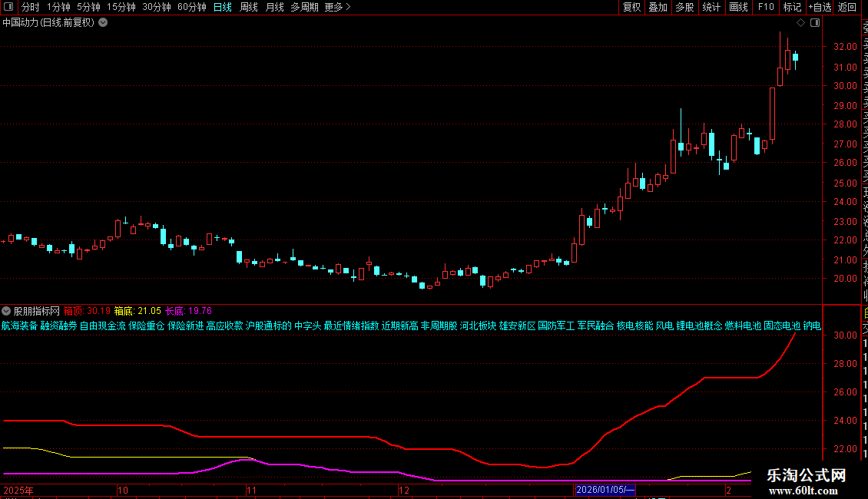Click the 箱底: 21.05 indicator value
The width and height of the screenshot is (868, 499).
[137, 311]
